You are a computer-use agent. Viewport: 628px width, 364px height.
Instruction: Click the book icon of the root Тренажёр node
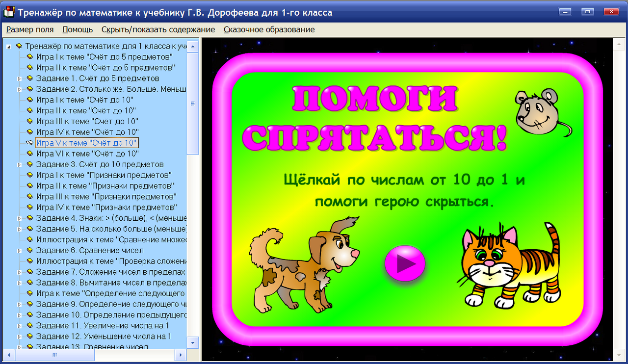(x=20, y=46)
